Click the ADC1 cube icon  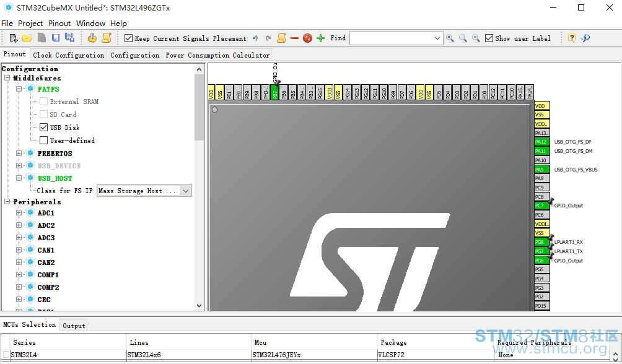[x=30, y=213]
